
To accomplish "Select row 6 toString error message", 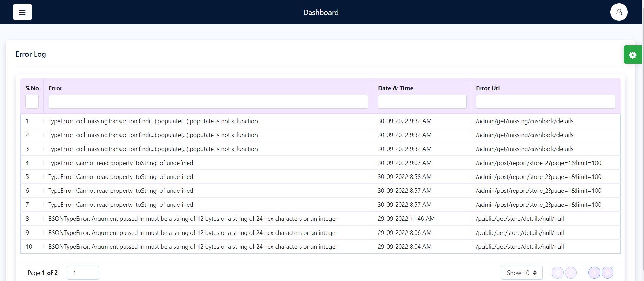I will click(x=121, y=191).
